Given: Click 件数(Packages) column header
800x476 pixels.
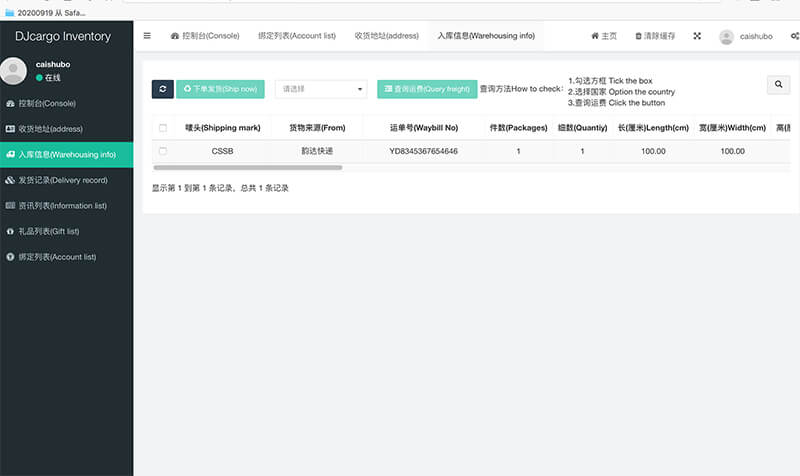Looking at the screenshot, I should (x=518, y=128).
